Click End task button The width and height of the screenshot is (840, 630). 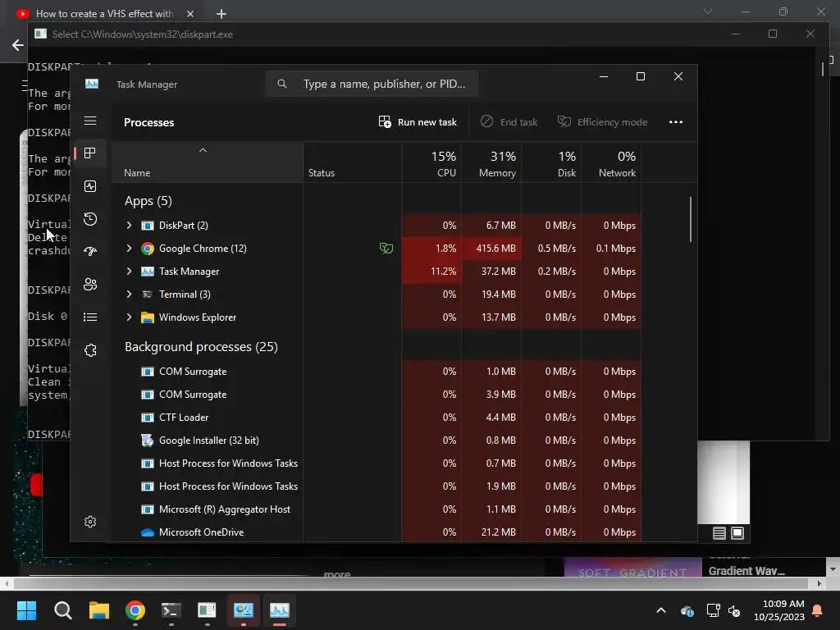coord(509,122)
